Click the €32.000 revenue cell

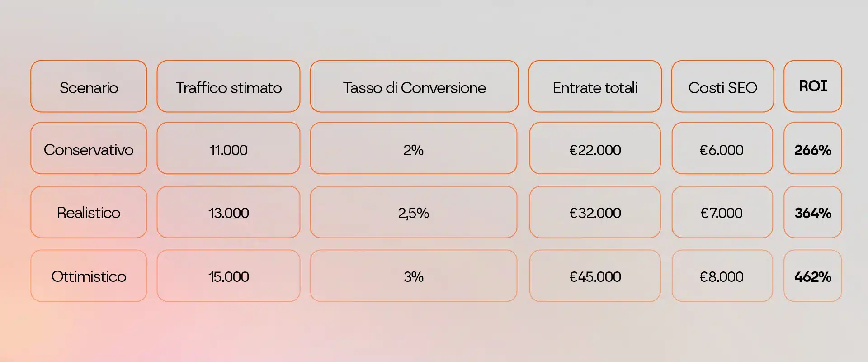point(595,212)
